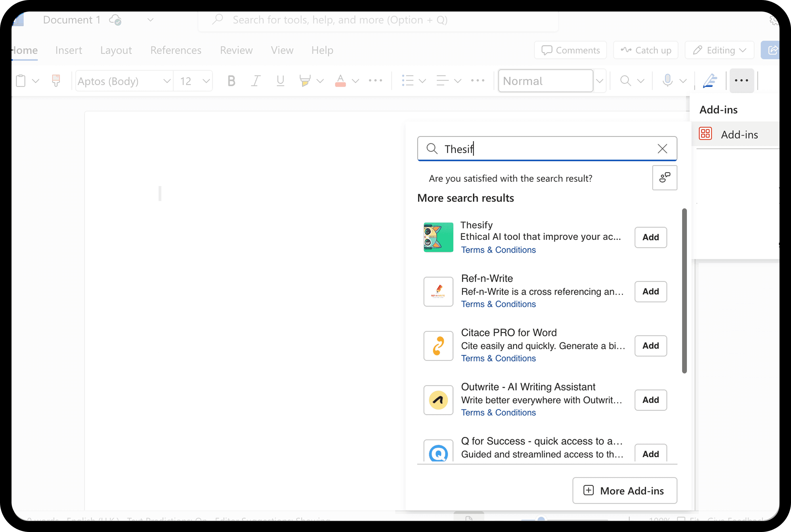Screen dimensions: 791x532
Task: Expand the Dictate options dropdown
Action: 683,81
